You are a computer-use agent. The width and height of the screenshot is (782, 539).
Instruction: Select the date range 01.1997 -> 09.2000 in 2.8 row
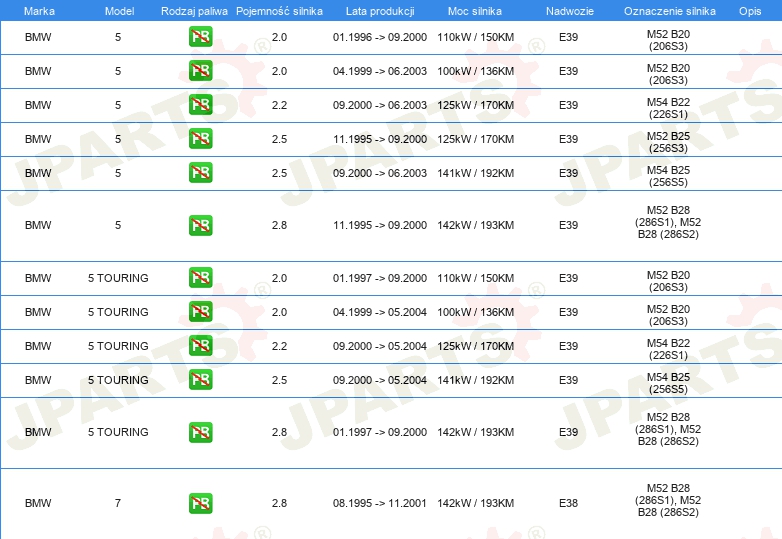click(x=380, y=432)
